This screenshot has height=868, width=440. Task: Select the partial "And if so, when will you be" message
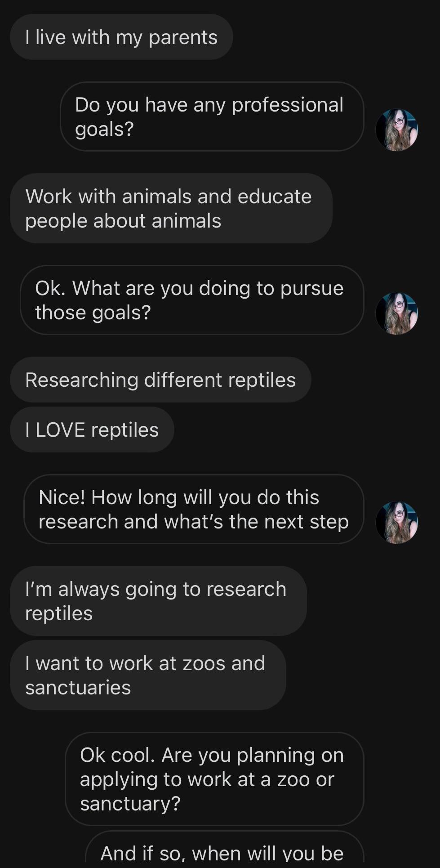[224, 852]
